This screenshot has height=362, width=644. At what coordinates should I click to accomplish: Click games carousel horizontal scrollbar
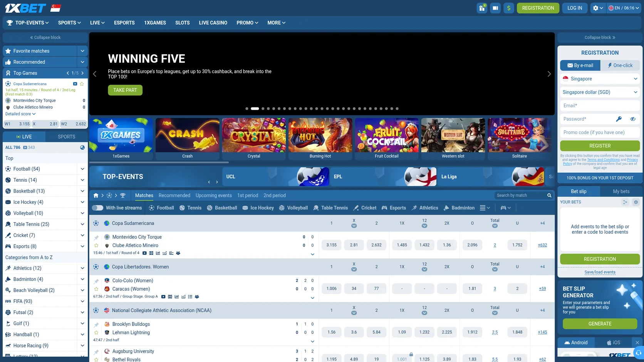(x=159, y=163)
